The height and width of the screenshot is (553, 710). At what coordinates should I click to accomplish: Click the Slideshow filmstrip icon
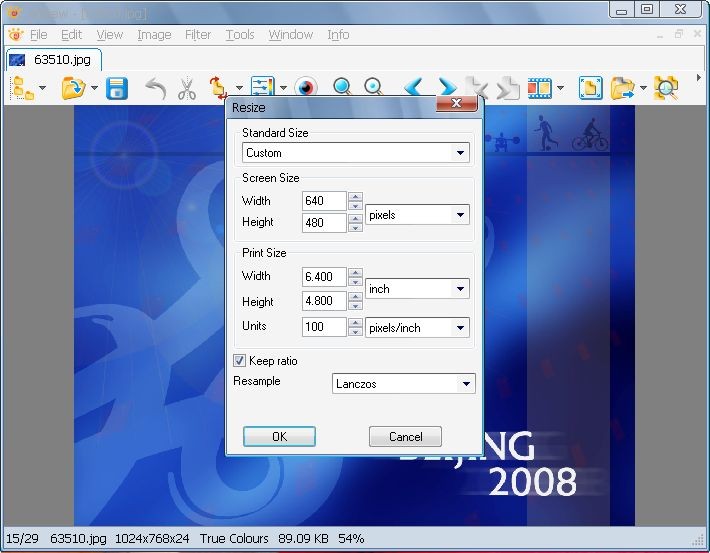pyautogui.click(x=540, y=88)
